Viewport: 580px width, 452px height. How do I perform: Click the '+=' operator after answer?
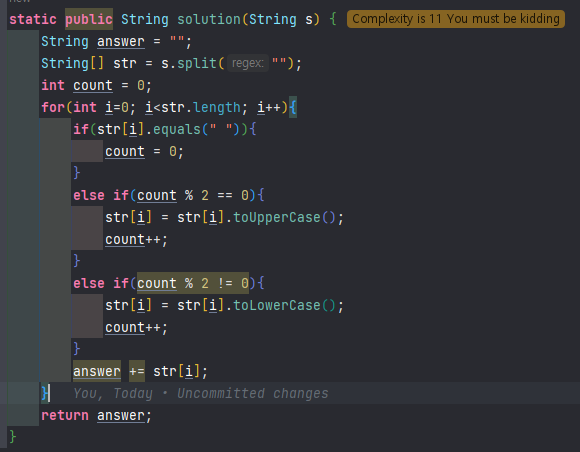point(137,371)
